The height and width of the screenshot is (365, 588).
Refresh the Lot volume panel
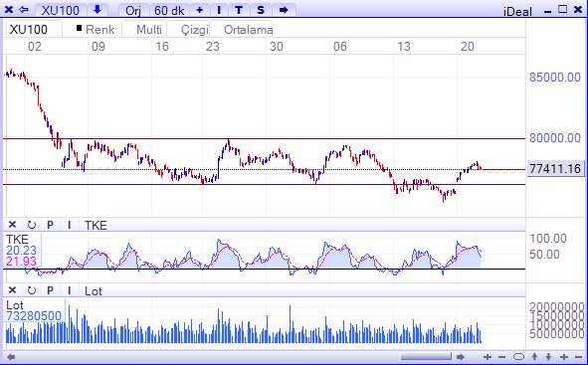pyautogui.click(x=32, y=290)
